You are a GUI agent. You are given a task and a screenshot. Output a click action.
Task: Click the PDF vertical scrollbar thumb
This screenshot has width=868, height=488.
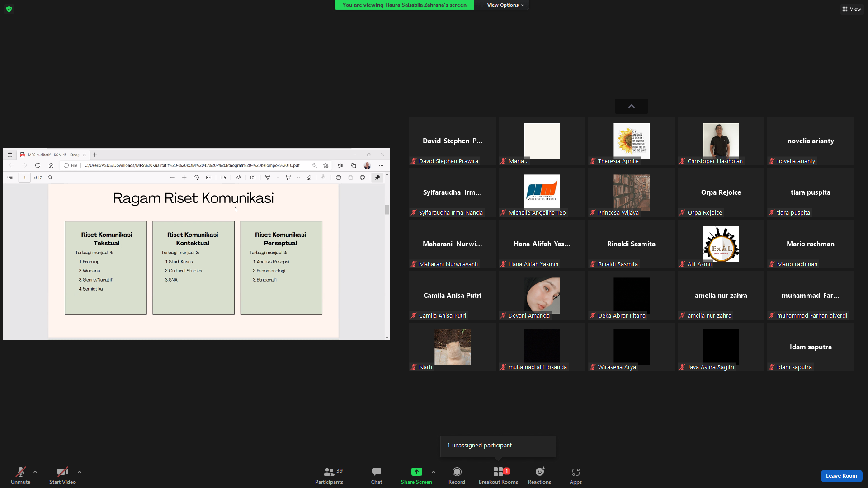point(387,210)
